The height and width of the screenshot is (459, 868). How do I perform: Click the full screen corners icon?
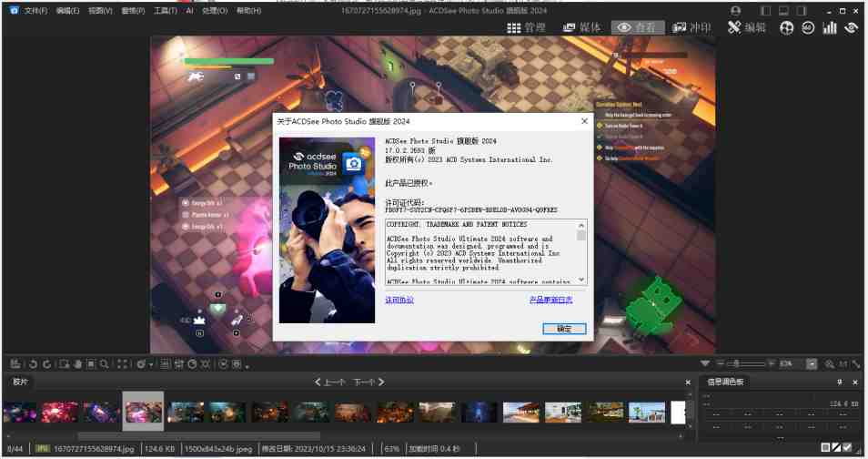point(122,364)
